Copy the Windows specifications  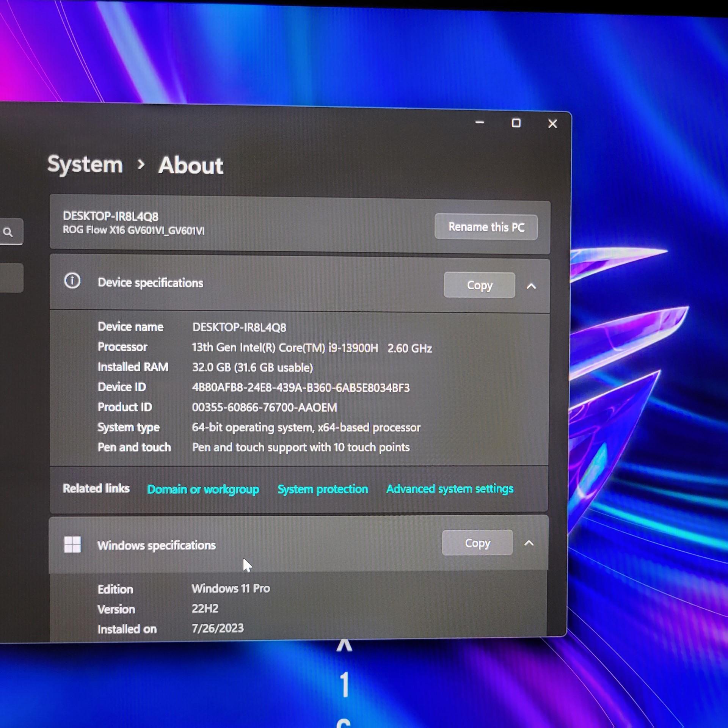point(477,543)
